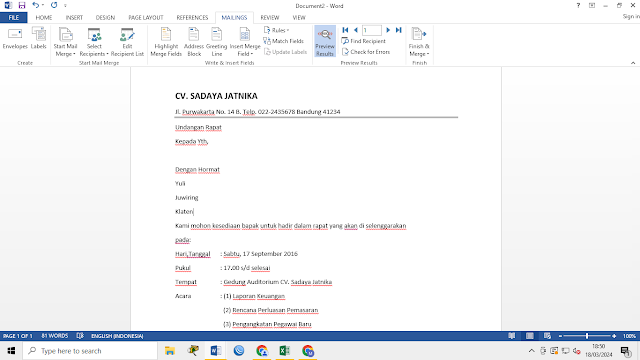Image resolution: width=640 pixels, height=360 pixels.
Task: Click the 81 WORDS count
Action: pyautogui.click(x=55, y=336)
